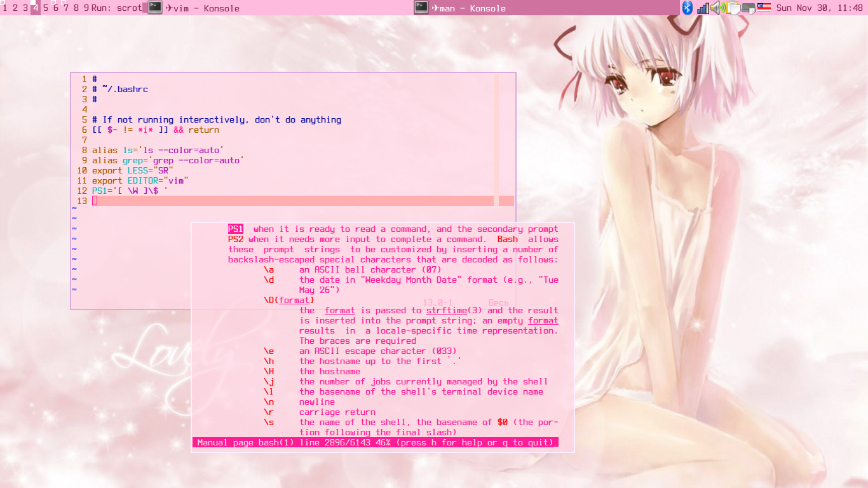
Task: Focus the 'man - Konsole' taskbar entry
Action: point(546,8)
